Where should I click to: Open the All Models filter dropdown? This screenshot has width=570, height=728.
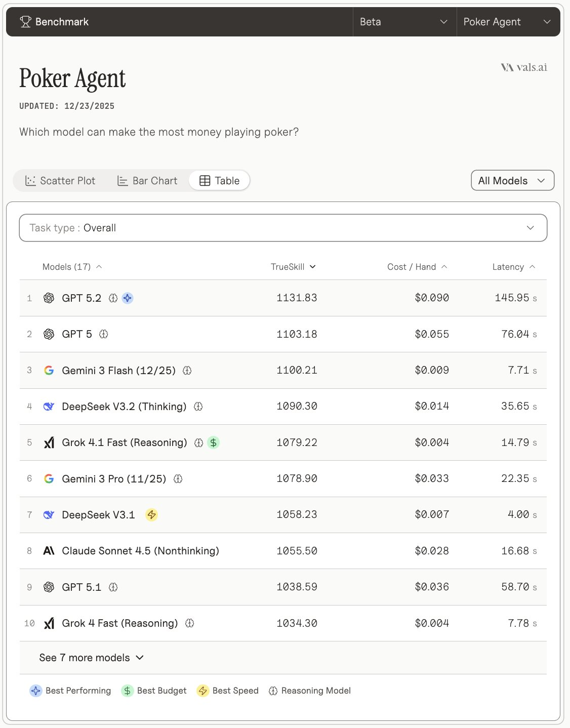point(512,181)
